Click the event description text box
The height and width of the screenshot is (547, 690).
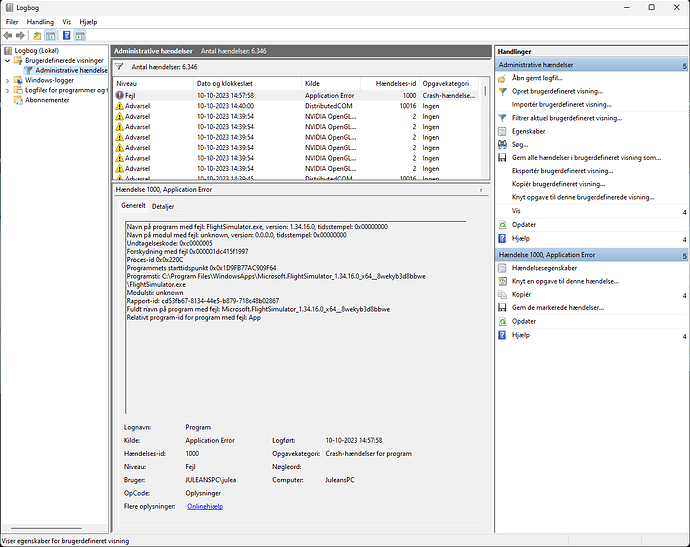[296, 317]
